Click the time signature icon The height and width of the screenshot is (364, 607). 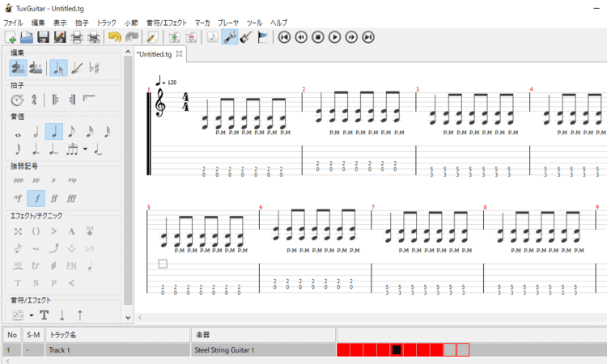pos(35,100)
